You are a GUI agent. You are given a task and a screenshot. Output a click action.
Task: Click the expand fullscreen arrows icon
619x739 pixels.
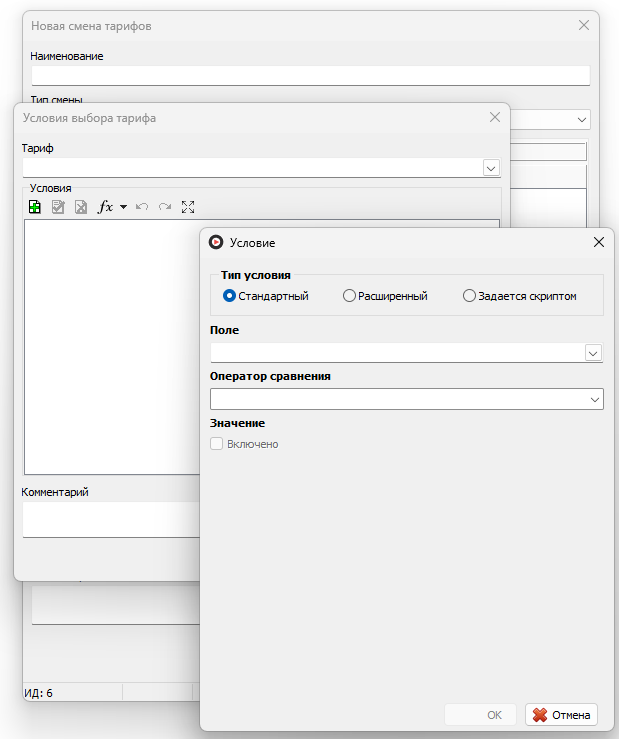pos(188,207)
